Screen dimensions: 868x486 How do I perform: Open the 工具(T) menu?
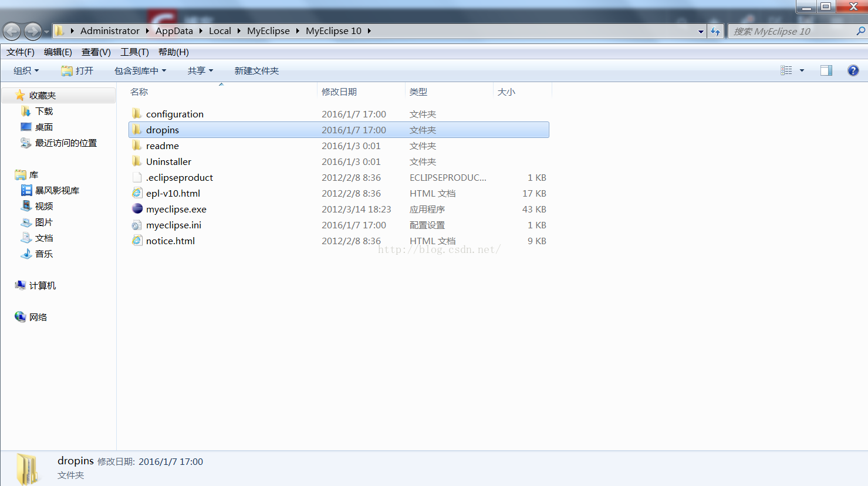pos(134,52)
